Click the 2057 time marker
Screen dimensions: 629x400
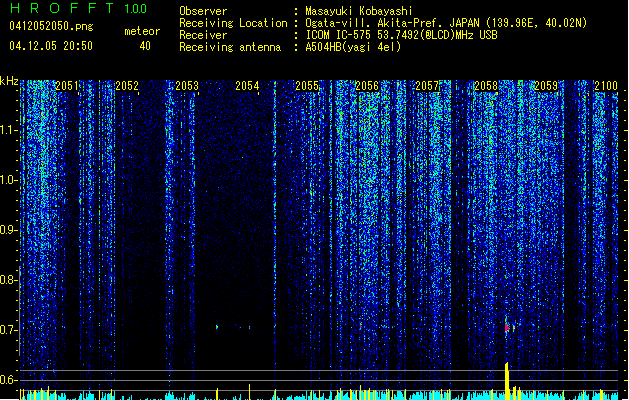(427, 85)
